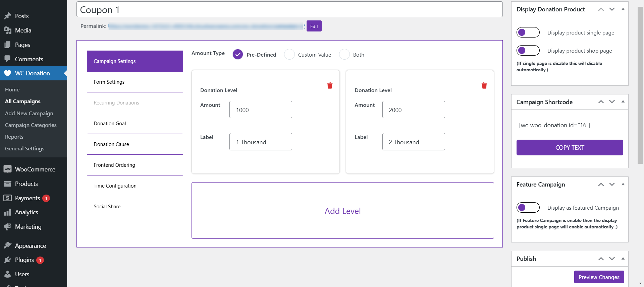This screenshot has width=644, height=287.
Task: Click the Label field '1 Thousand'
Action: point(261,142)
